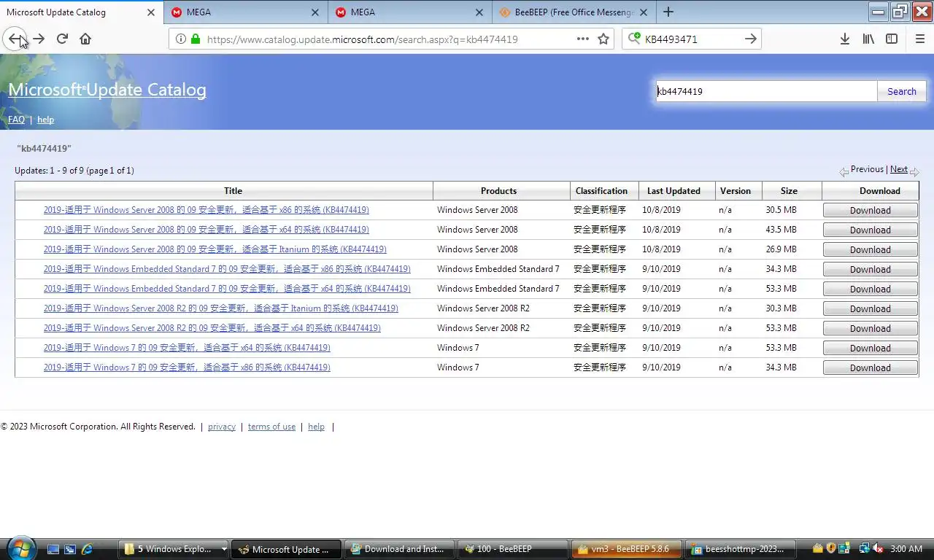Screen dimensions: 934x560
Task: Download the 26.9 MB Server 2008 Itanium update
Action: pos(870,249)
